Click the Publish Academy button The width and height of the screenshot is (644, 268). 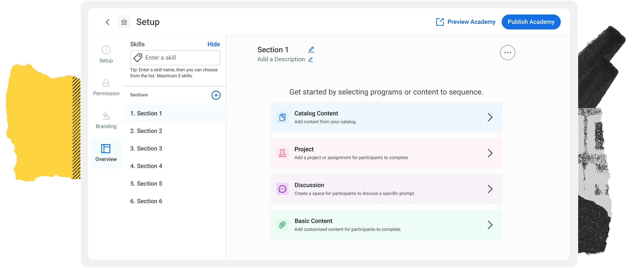coord(531,22)
